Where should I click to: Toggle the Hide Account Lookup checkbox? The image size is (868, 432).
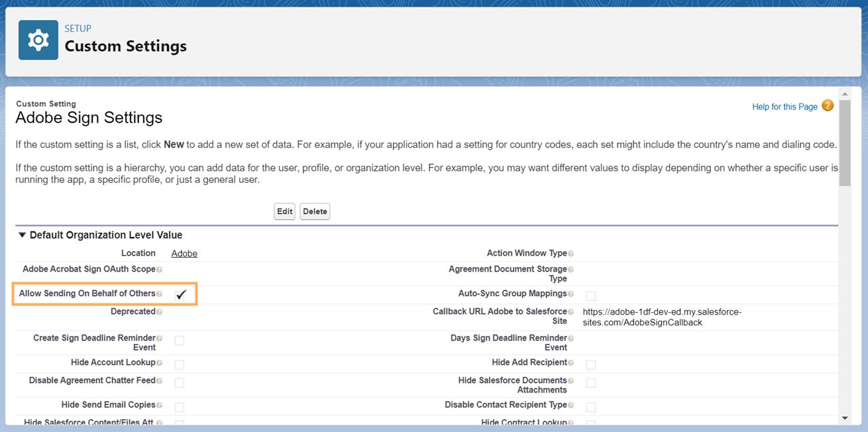coord(180,364)
